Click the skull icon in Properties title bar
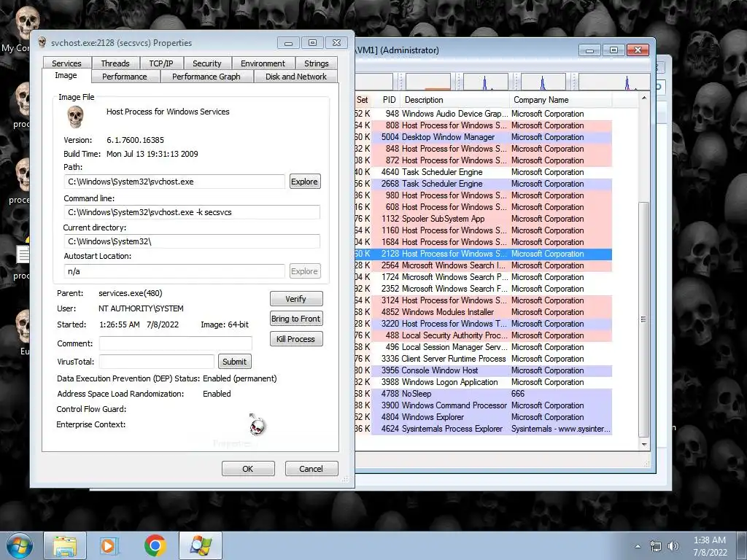Image resolution: width=747 pixels, height=560 pixels. (x=42, y=42)
